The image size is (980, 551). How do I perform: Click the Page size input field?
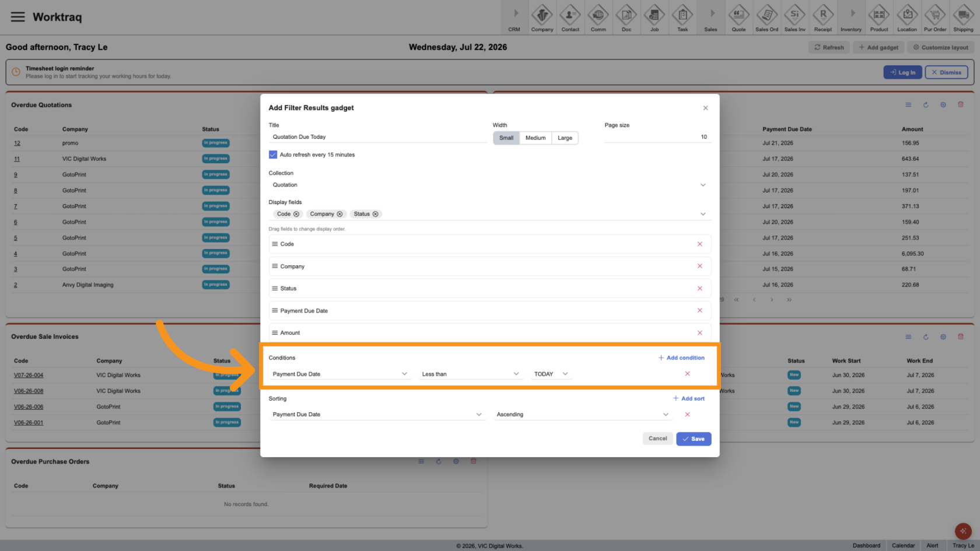pyautogui.click(x=657, y=137)
